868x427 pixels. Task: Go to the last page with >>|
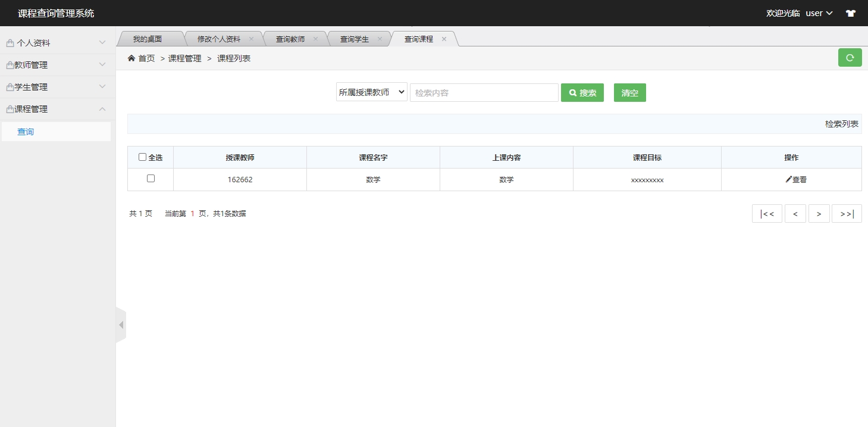click(x=846, y=213)
